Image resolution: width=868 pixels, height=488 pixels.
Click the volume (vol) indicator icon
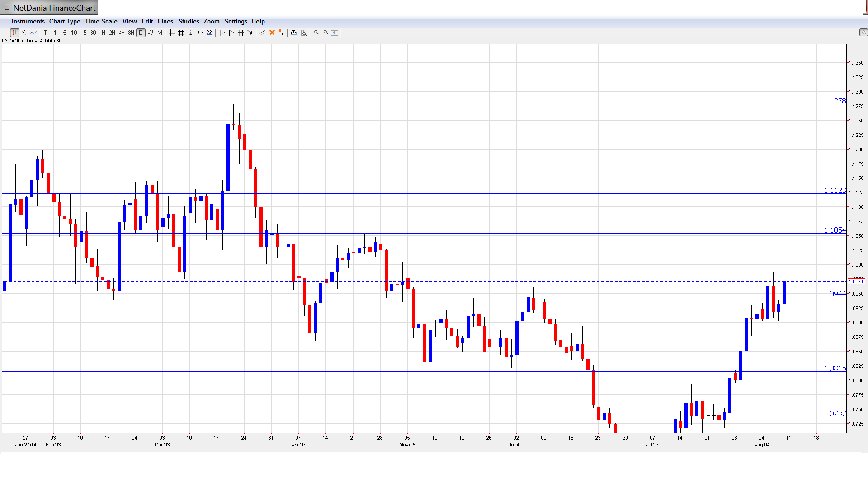click(210, 33)
